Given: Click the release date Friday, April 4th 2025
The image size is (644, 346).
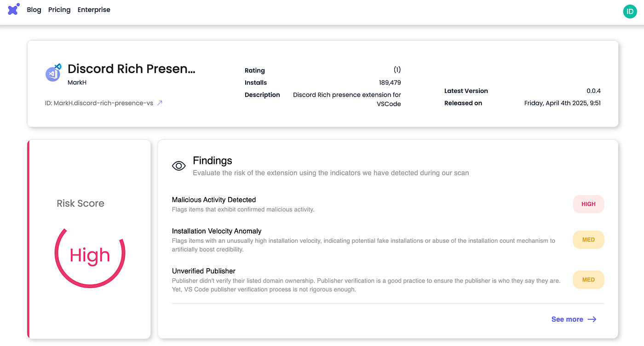Looking at the screenshot, I should coord(563,103).
